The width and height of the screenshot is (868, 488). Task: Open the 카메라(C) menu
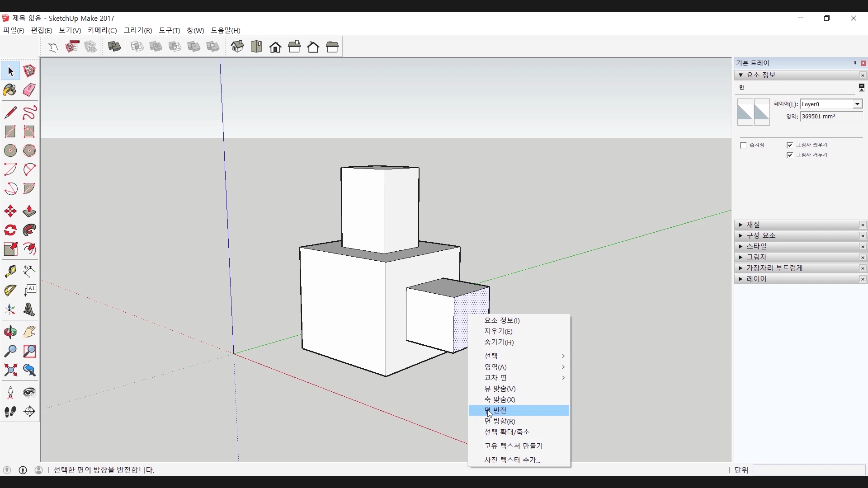pos(102,30)
